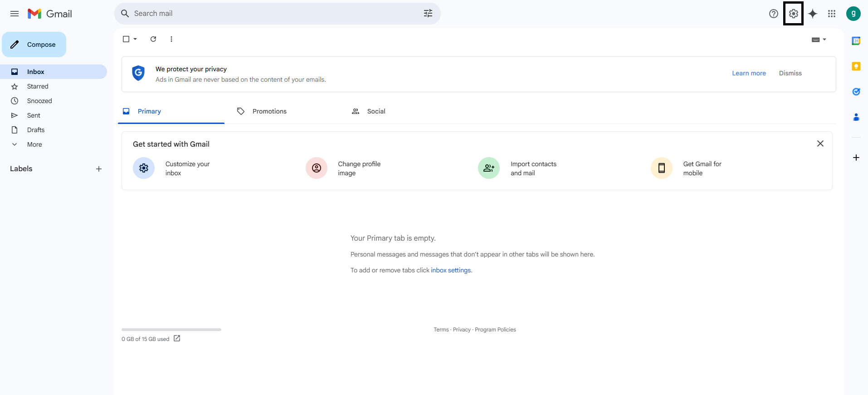This screenshot has width=868, height=395.
Task: Open the inbox settings link
Action: [x=451, y=270]
